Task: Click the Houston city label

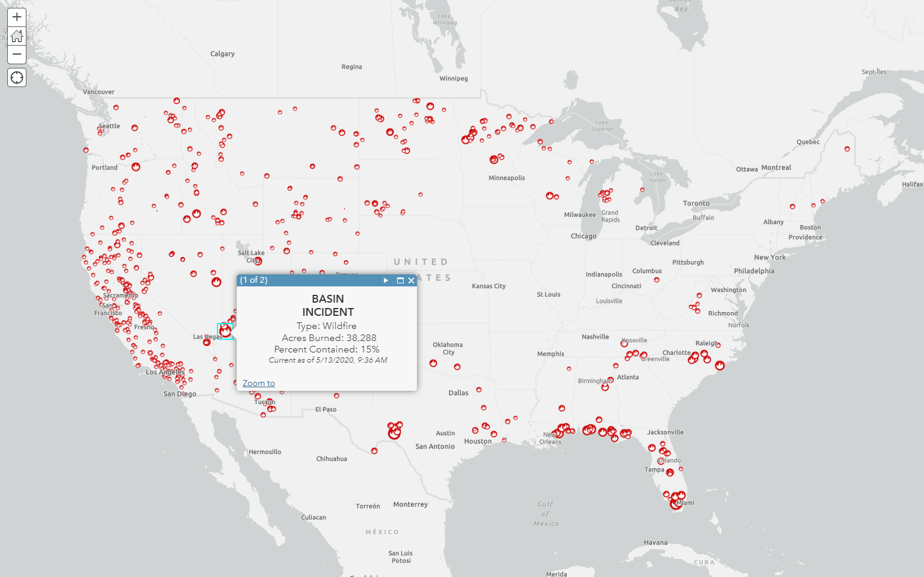Action: 478,441
